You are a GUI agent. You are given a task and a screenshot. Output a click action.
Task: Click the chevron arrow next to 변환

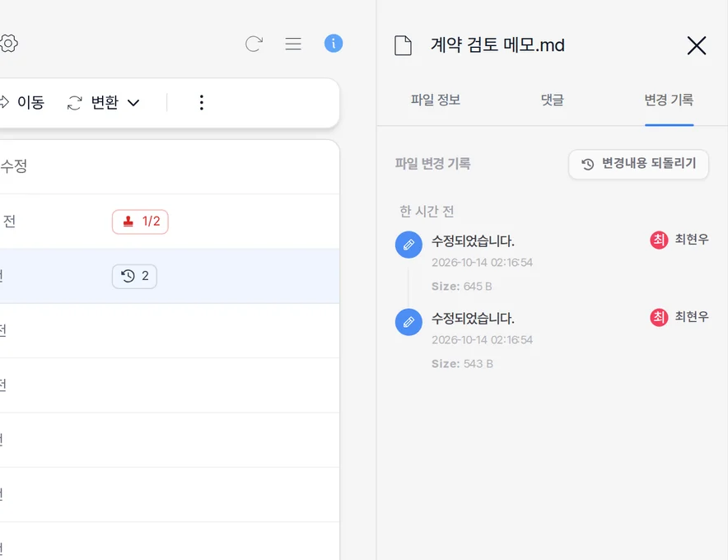[x=133, y=103]
